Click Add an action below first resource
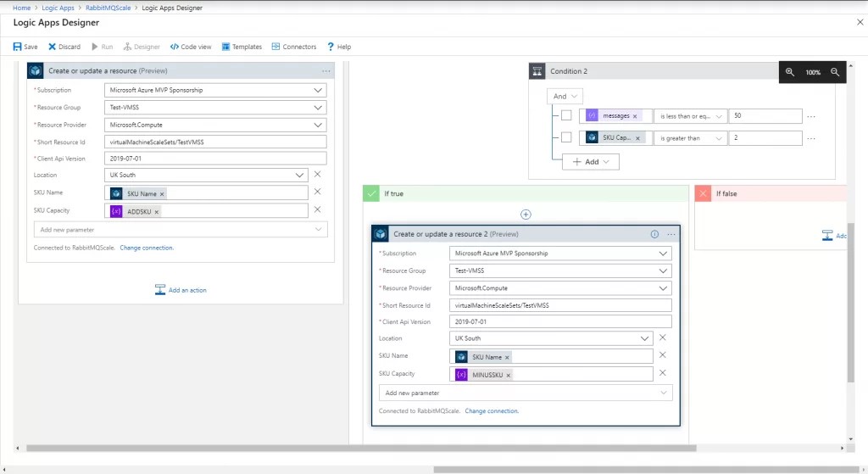This screenshot has height=474, width=868. (x=181, y=290)
